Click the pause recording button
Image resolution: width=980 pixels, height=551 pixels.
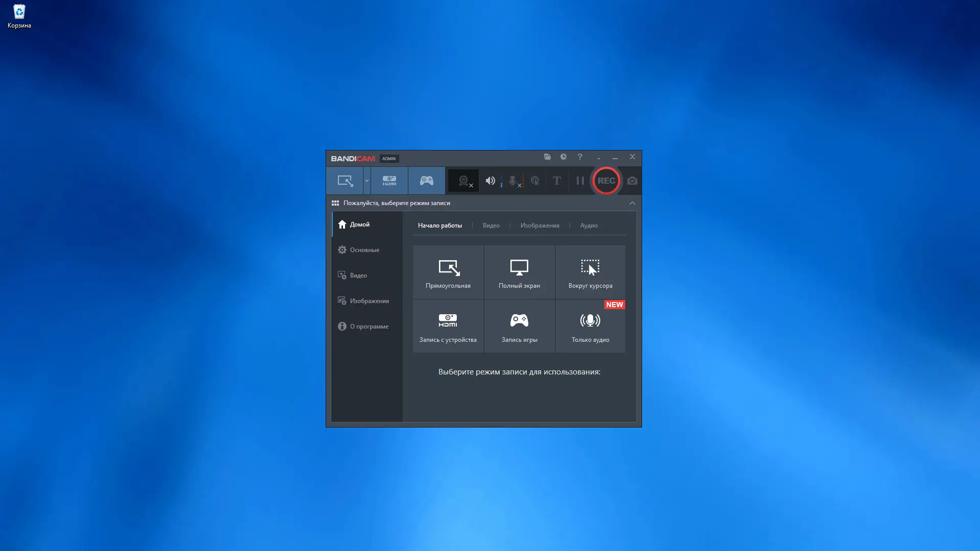point(580,181)
